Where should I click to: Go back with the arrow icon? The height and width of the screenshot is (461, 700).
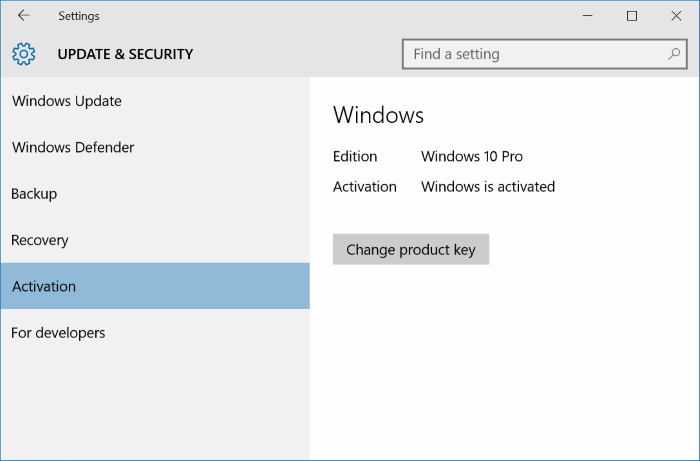click(23, 16)
